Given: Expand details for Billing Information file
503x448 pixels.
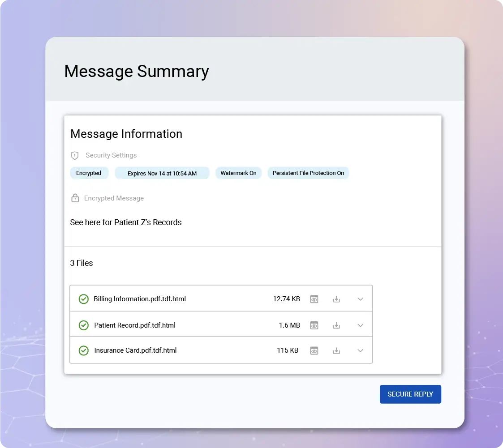Looking at the screenshot, I should pos(361,299).
